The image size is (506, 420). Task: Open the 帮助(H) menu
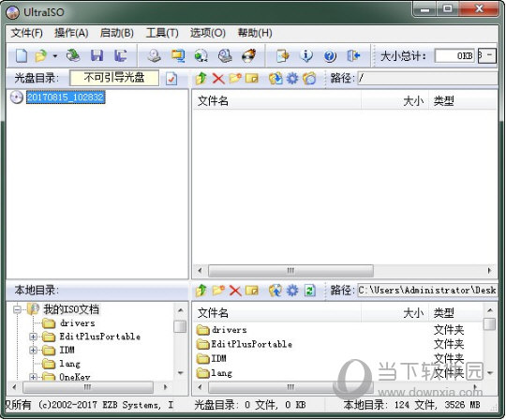tap(255, 33)
